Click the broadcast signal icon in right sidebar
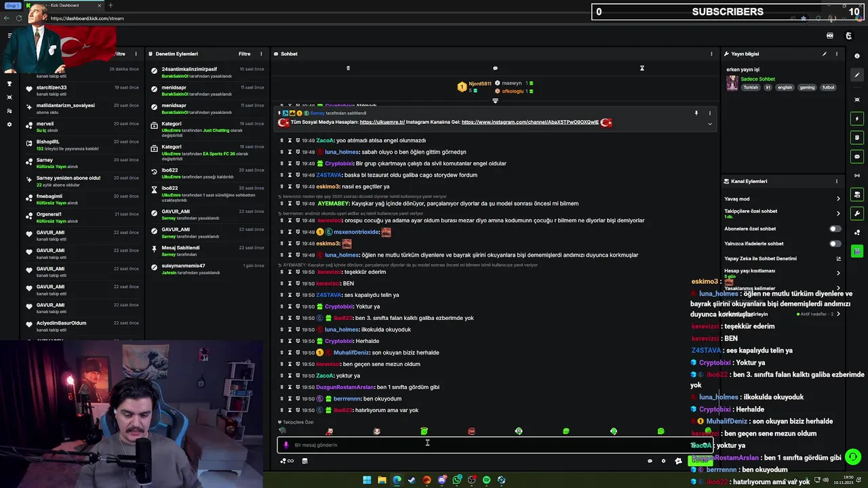The width and height of the screenshot is (868, 488). [x=857, y=176]
